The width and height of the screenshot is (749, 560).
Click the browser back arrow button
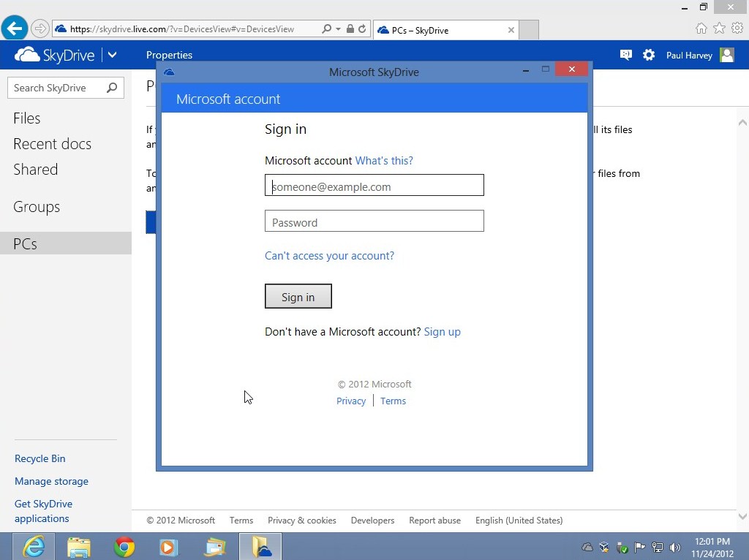pyautogui.click(x=14, y=29)
